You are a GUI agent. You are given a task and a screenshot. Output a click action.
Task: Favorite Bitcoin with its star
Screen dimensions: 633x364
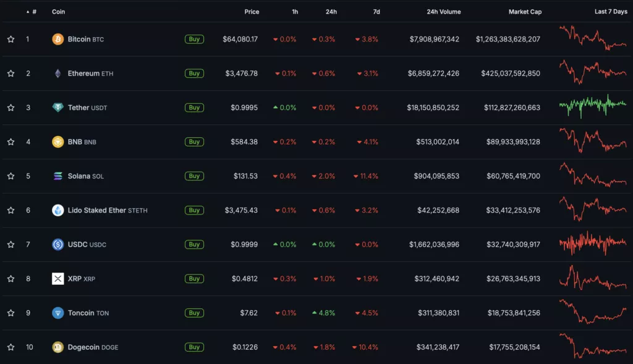11,39
